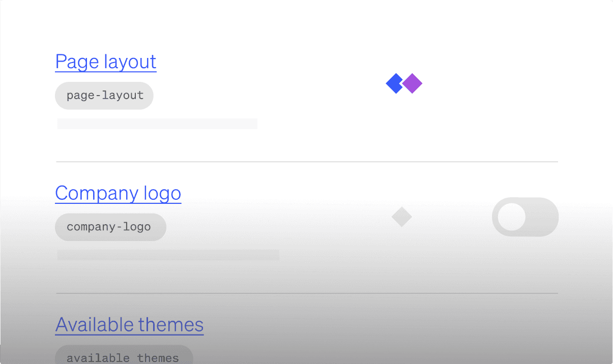This screenshot has width=613, height=364.
Task: Click the blue diamond icon
Action: click(x=395, y=83)
